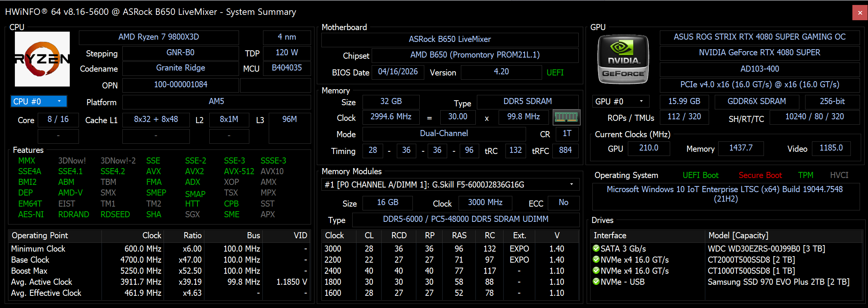This screenshot has height=308, width=868.
Task: Click the memory module chip icon
Action: [x=566, y=117]
